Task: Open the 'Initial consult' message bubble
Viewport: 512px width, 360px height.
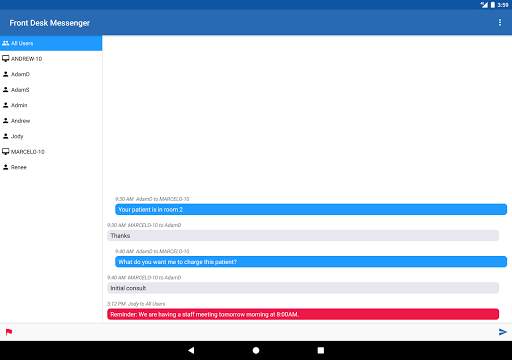Action: click(303, 288)
